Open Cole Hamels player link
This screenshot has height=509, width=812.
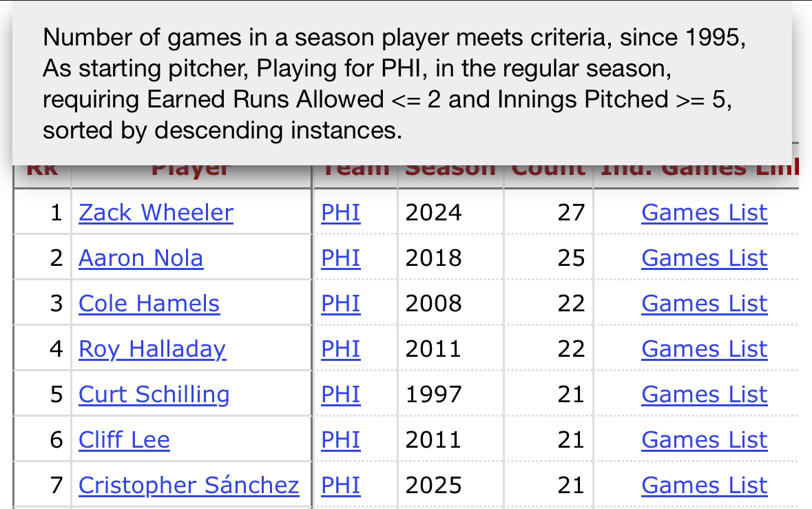pyautogui.click(x=149, y=304)
